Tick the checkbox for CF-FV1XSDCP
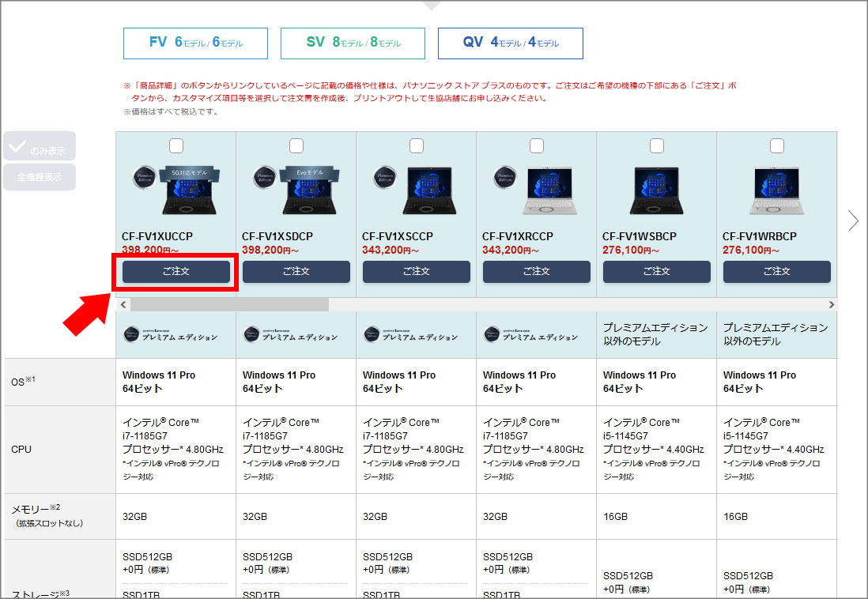The height and width of the screenshot is (599, 868). (296, 145)
